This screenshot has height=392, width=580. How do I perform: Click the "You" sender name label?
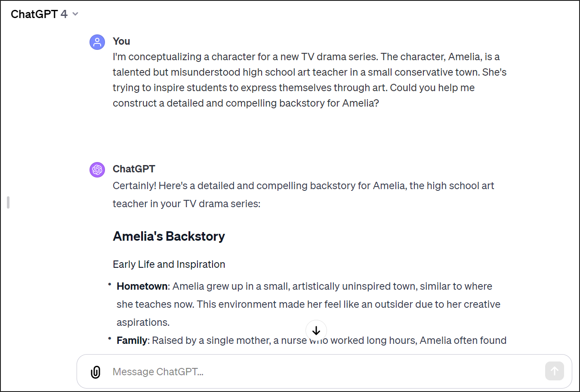point(121,41)
